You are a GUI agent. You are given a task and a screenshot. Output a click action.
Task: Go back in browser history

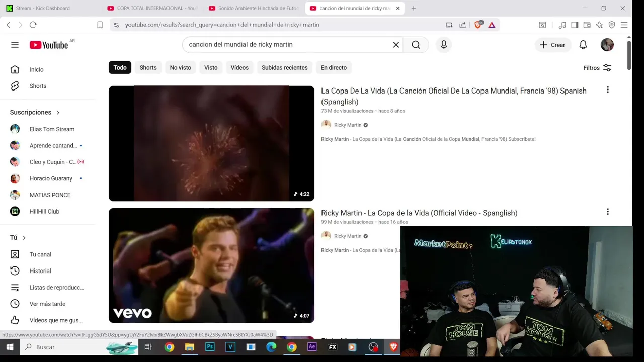(9, 25)
